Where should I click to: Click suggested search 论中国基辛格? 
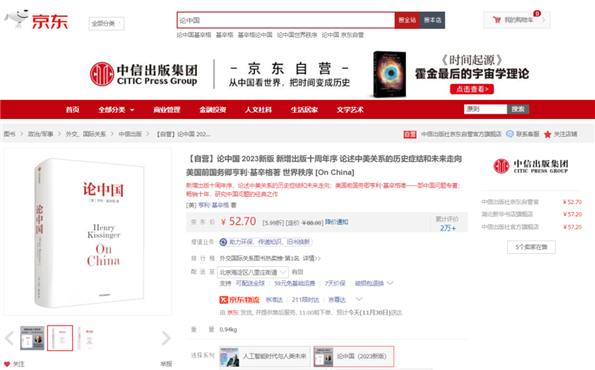(x=194, y=35)
